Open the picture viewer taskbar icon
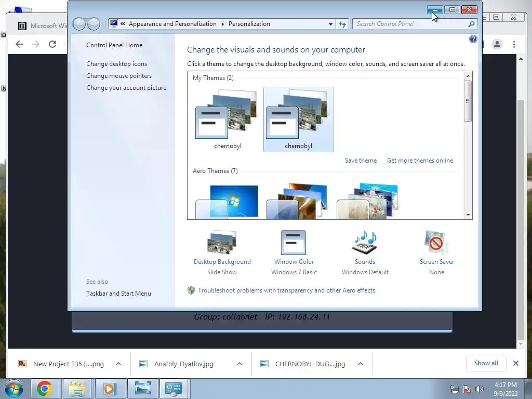 pos(142,389)
